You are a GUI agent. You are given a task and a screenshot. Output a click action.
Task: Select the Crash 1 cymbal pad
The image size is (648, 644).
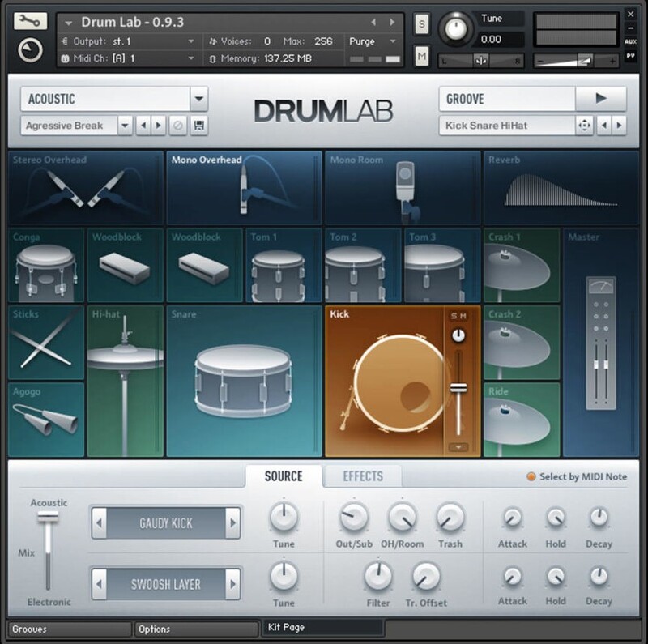(521, 264)
